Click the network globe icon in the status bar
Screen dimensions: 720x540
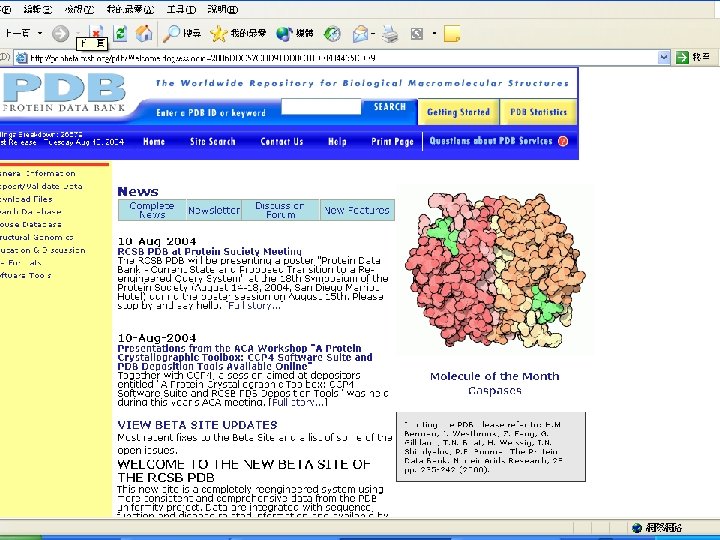(636, 528)
